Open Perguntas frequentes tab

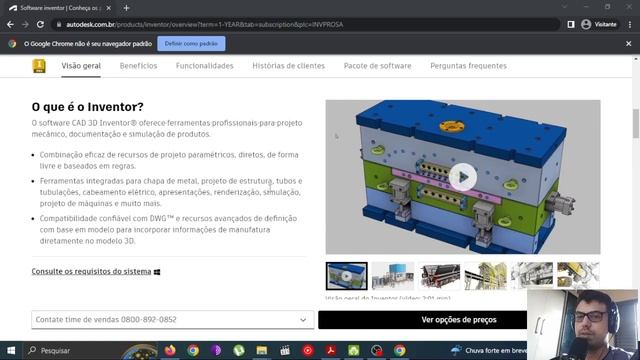(468, 66)
